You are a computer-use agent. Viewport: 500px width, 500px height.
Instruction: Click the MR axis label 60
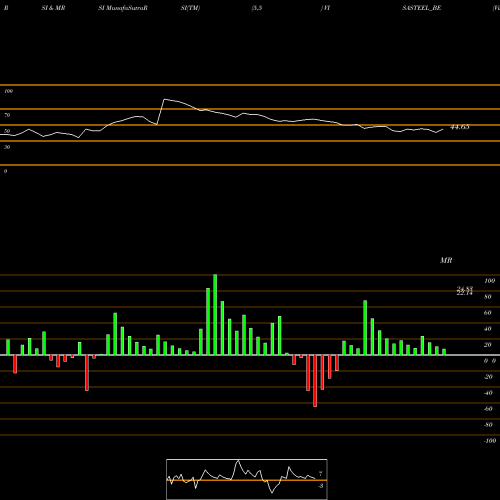point(488,313)
